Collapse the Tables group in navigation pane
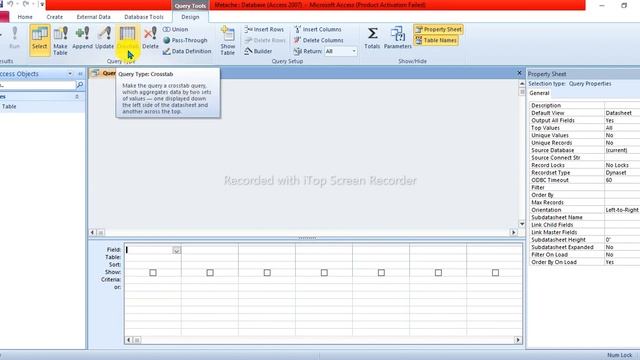Viewport: 640px width, 360px height. (x=77, y=97)
